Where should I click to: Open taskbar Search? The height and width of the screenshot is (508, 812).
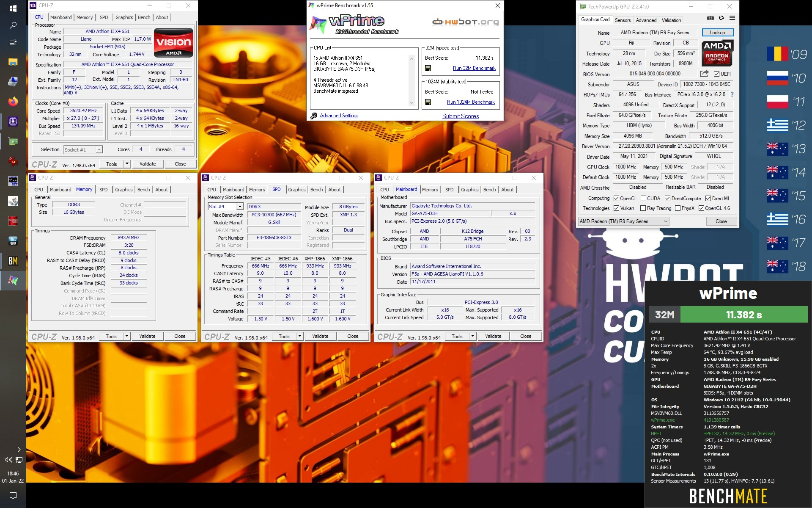13,25
